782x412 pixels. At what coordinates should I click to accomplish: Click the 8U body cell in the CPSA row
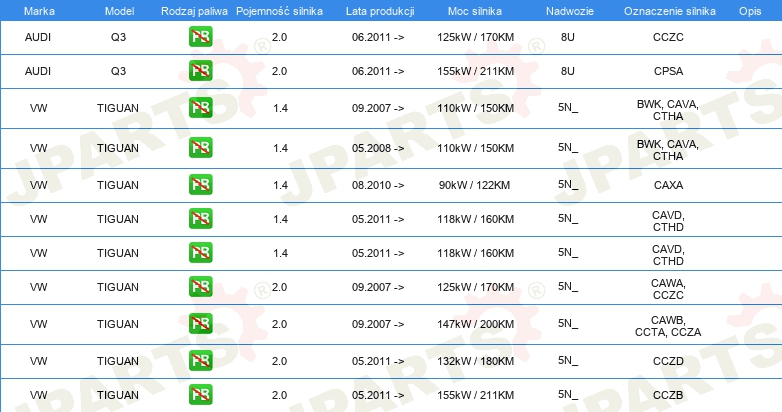[568, 71]
